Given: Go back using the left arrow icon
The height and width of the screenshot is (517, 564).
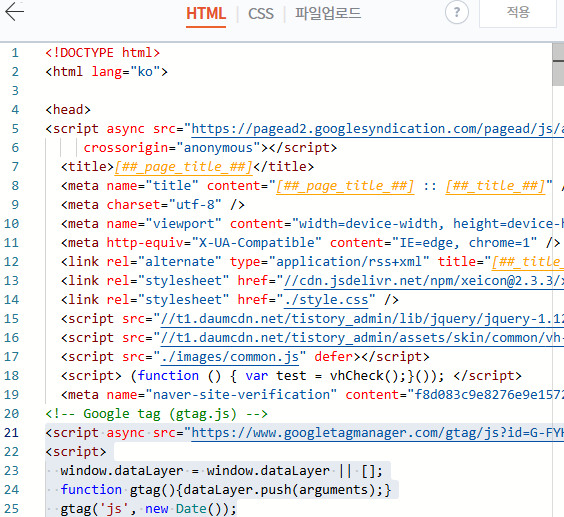Looking at the screenshot, I should [14, 12].
